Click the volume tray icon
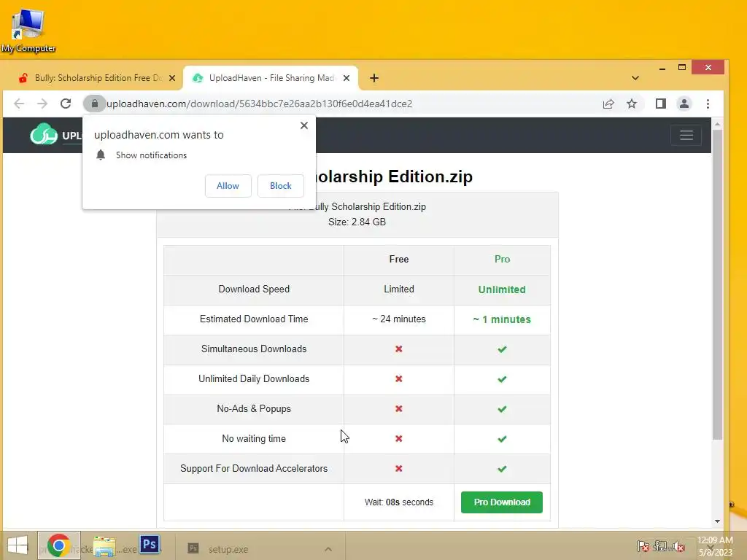The width and height of the screenshot is (747, 560). pyautogui.click(x=678, y=546)
